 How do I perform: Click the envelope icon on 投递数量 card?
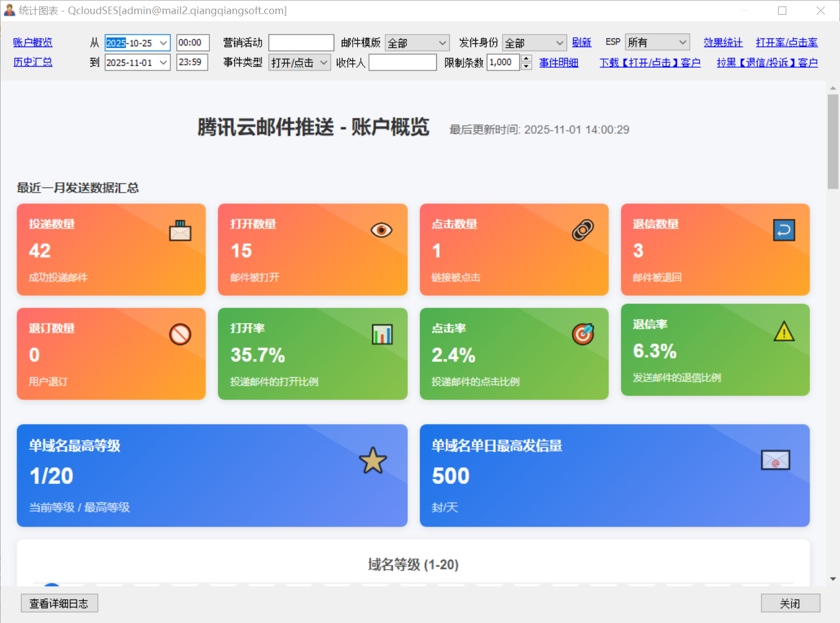click(180, 231)
